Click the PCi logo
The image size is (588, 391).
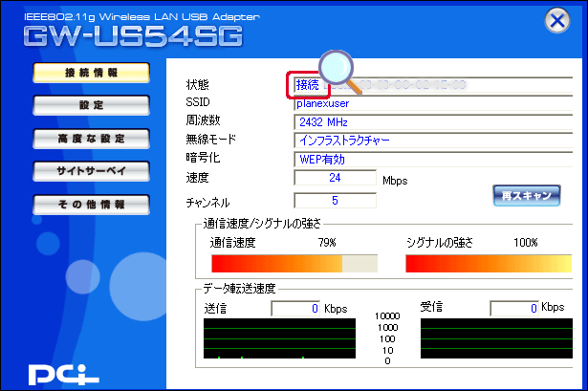pos(63,374)
